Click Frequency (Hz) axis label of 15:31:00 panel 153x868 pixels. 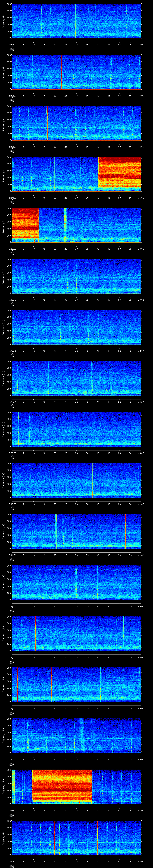pos(3,21)
